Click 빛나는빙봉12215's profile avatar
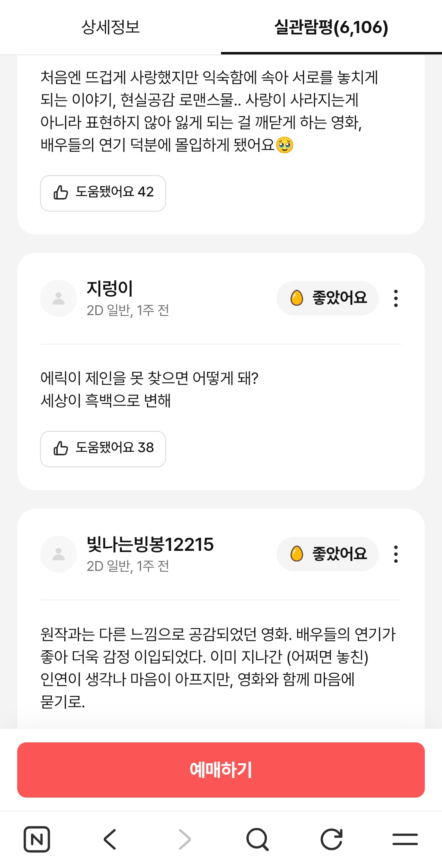This screenshot has width=442, height=868. coord(59,554)
